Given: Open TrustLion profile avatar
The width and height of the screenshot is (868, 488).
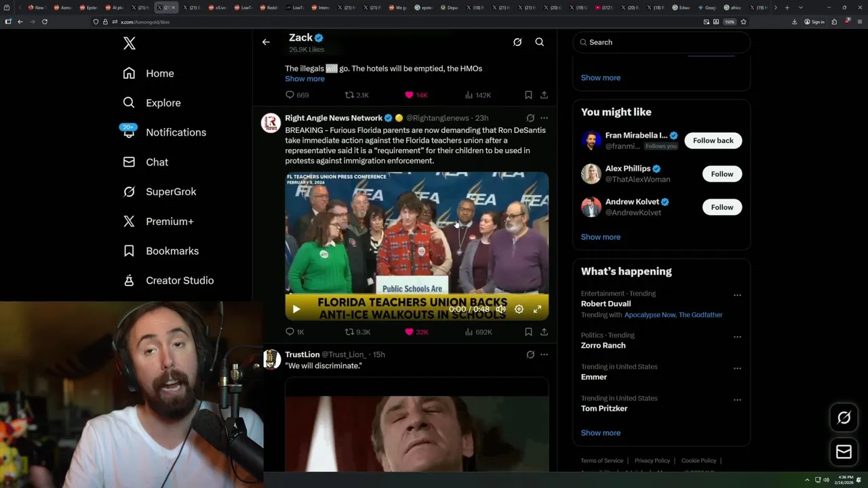Looking at the screenshot, I should [x=272, y=359].
